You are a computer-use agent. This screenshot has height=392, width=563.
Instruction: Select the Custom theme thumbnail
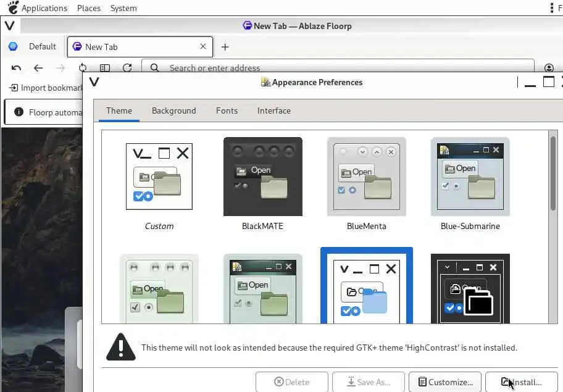click(x=159, y=177)
